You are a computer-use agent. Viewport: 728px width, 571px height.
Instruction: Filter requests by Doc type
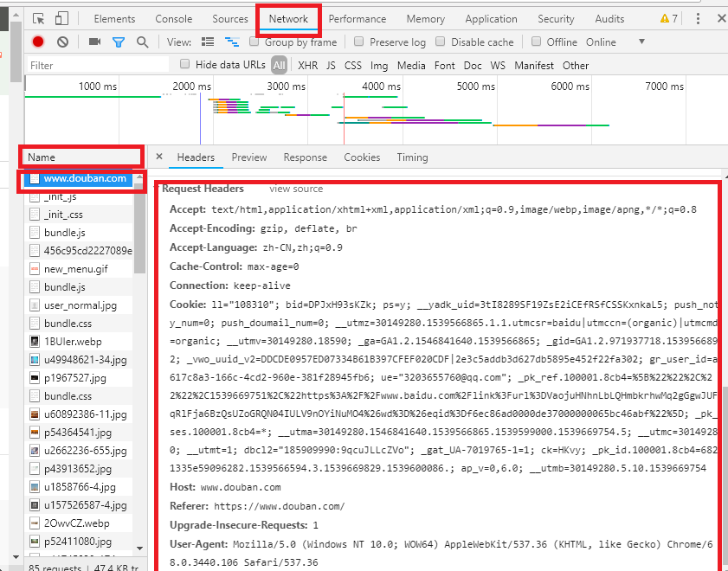click(473, 66)
